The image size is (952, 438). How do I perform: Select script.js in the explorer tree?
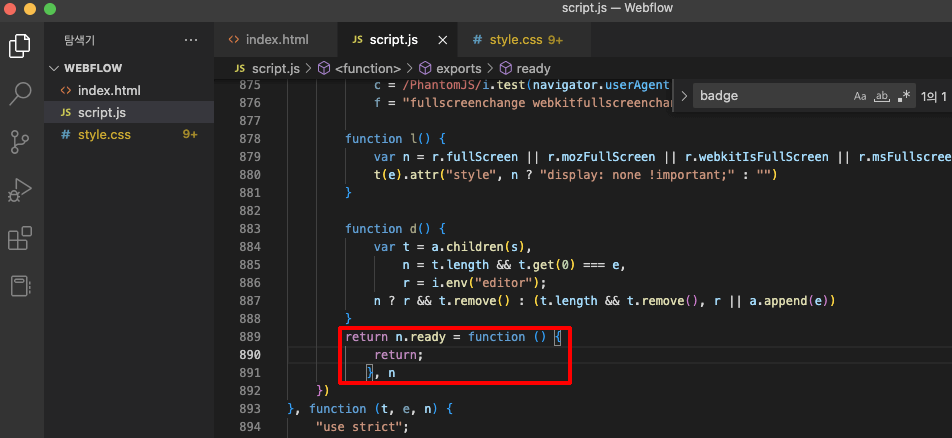[129, 112]
